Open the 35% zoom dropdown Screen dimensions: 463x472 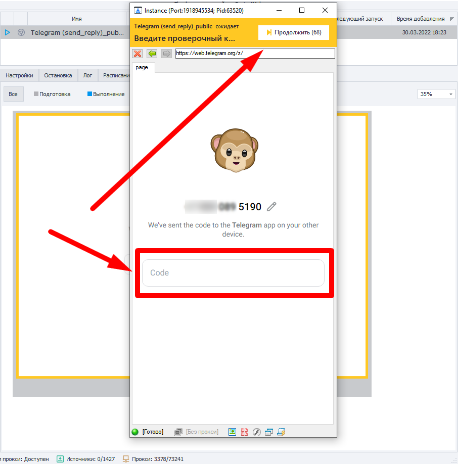pos(436,94)
